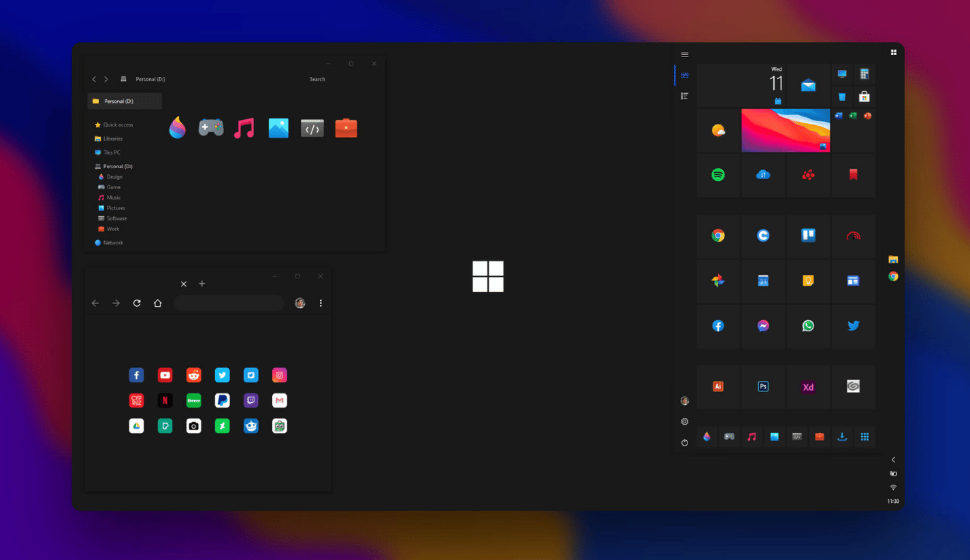Open File Explorer from the taskbar
970x560 pixels.
click(893, 259)
